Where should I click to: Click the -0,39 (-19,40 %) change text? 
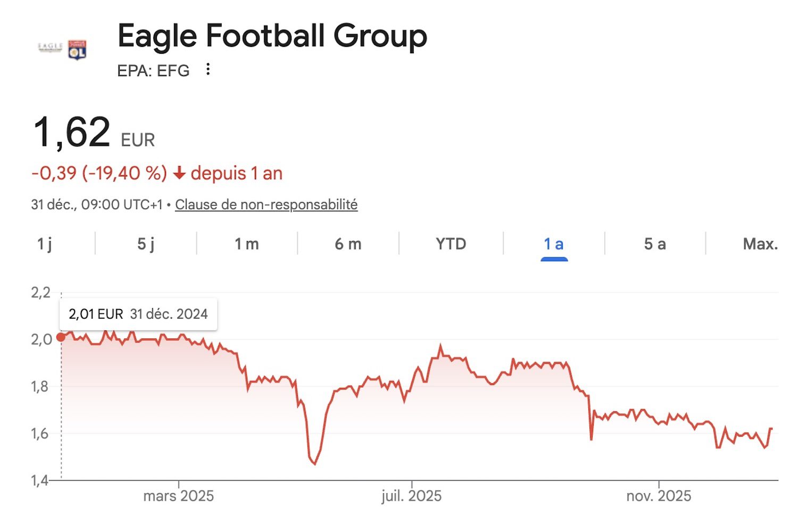[99, 173]
